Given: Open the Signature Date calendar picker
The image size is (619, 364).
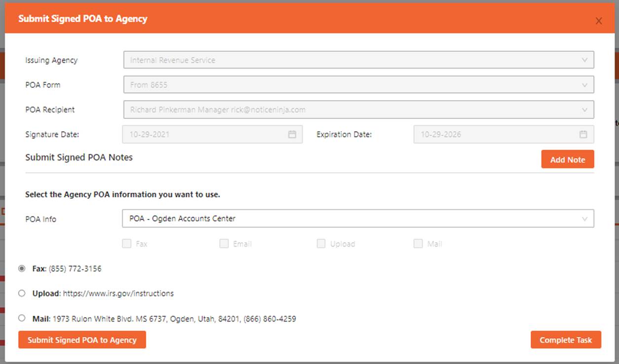Looking at the screenshot, I should [x=292, y=134].
